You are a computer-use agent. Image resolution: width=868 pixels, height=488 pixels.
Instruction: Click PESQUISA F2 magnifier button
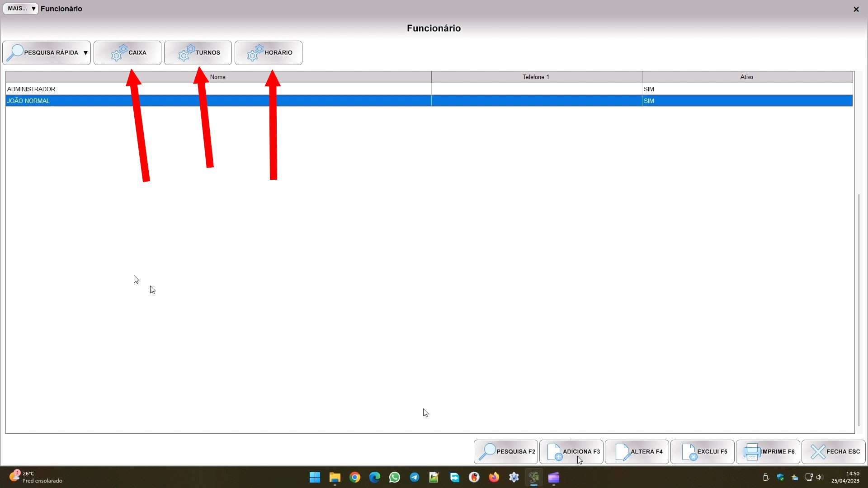(506, 452)
